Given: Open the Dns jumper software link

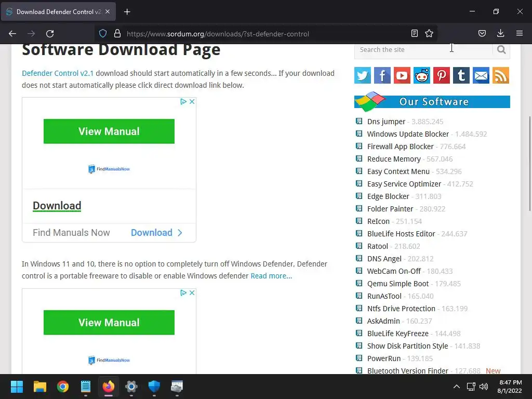Looking at the screenshot, I should click(386, 122).
